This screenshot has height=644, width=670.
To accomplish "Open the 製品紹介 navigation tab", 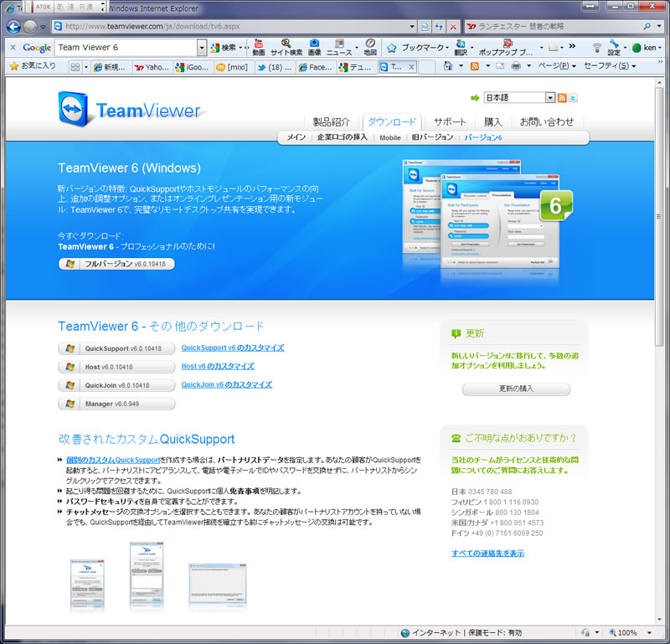I will click(331, 121).
